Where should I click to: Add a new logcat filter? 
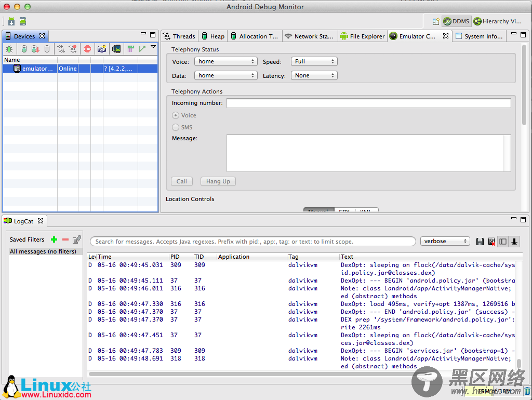pyautogui.click(x=54, y=239)
